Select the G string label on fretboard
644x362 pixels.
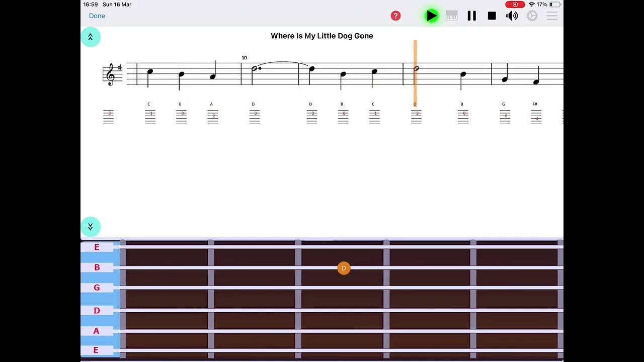pyautogui.click(x=97, y=288)
